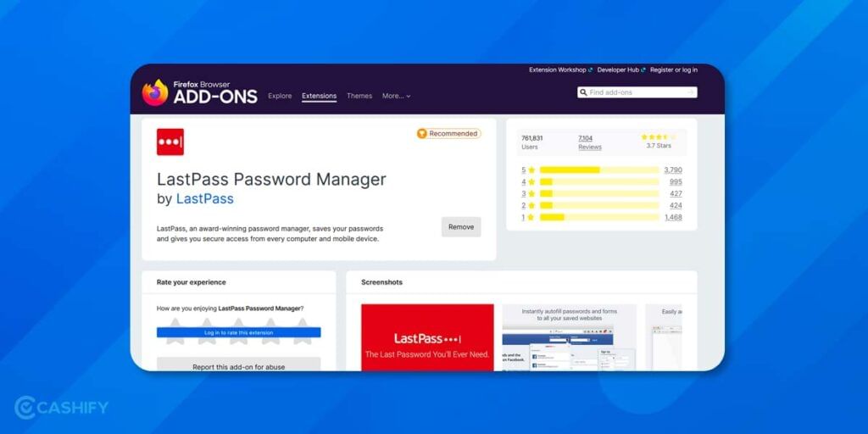
Task: Open the Themes section
Action: pos(359,96)
